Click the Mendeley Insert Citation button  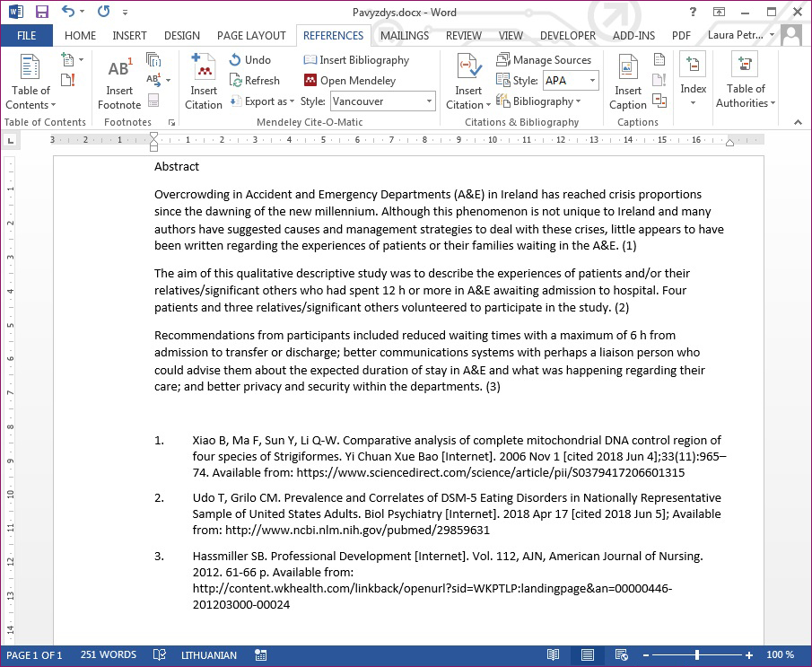204,82
